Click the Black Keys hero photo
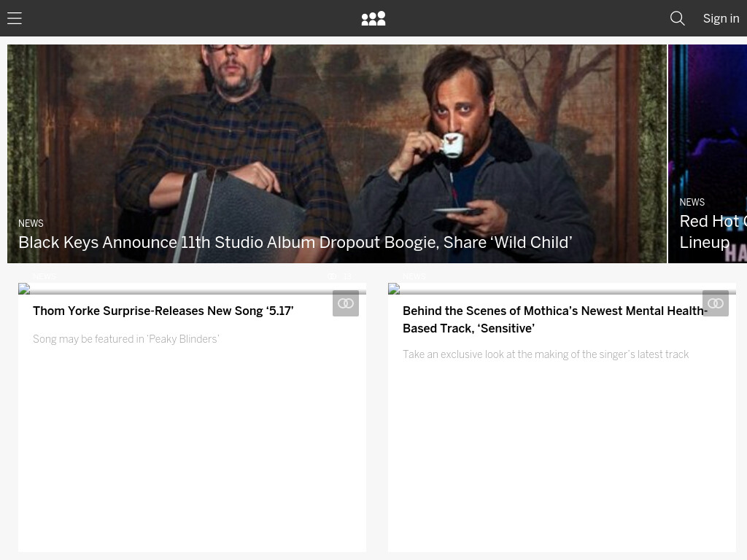Viewport: 747px width, 560px height. [337, 153]
